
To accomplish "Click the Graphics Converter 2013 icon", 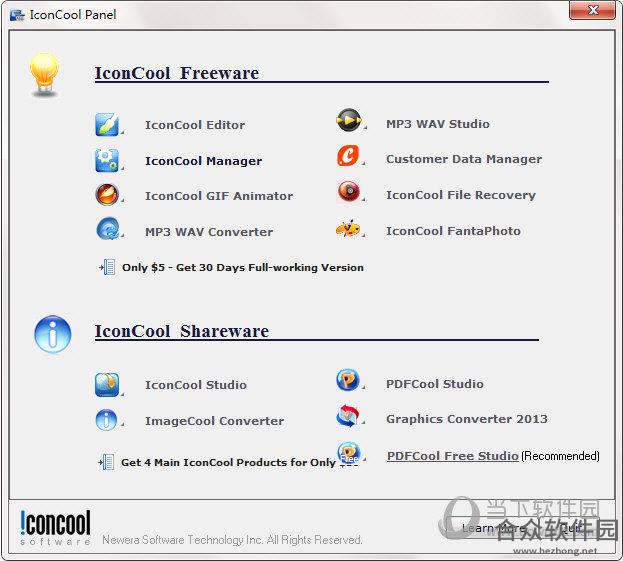I will (x=348, y=416).
